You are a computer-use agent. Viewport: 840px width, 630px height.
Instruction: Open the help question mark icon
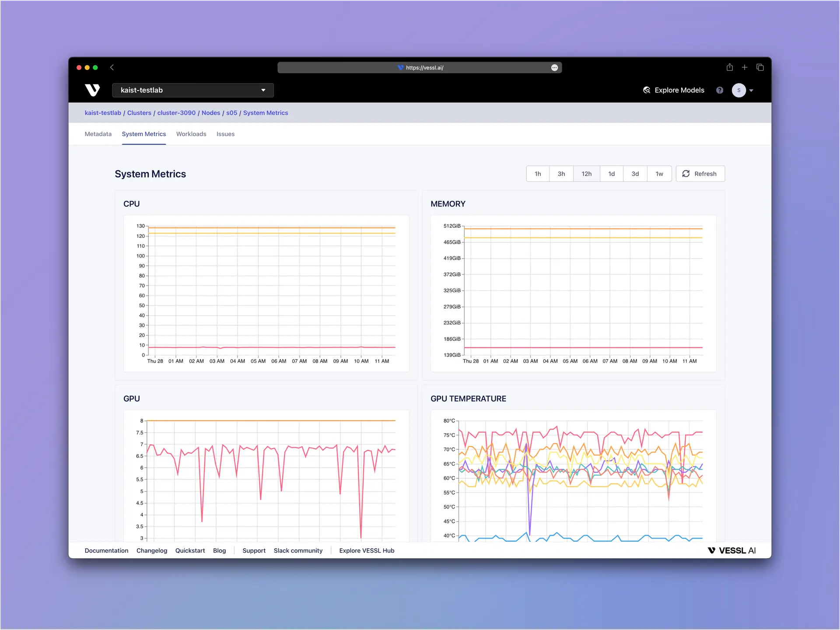point(720,90)
